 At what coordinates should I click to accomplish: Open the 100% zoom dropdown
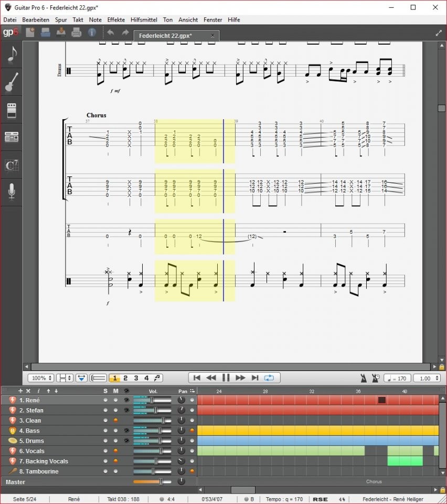tap(41, 378)
